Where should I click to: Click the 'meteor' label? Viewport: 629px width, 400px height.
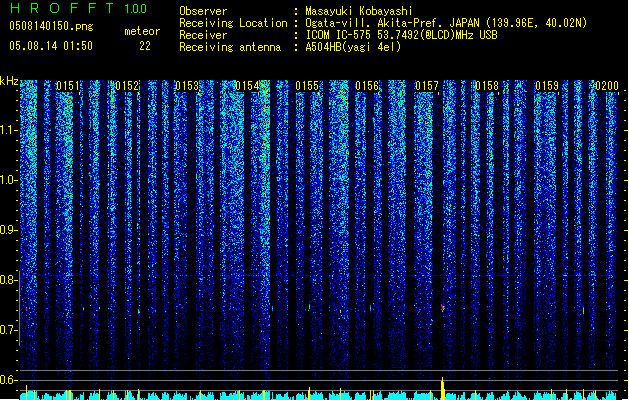click(142, 31)
